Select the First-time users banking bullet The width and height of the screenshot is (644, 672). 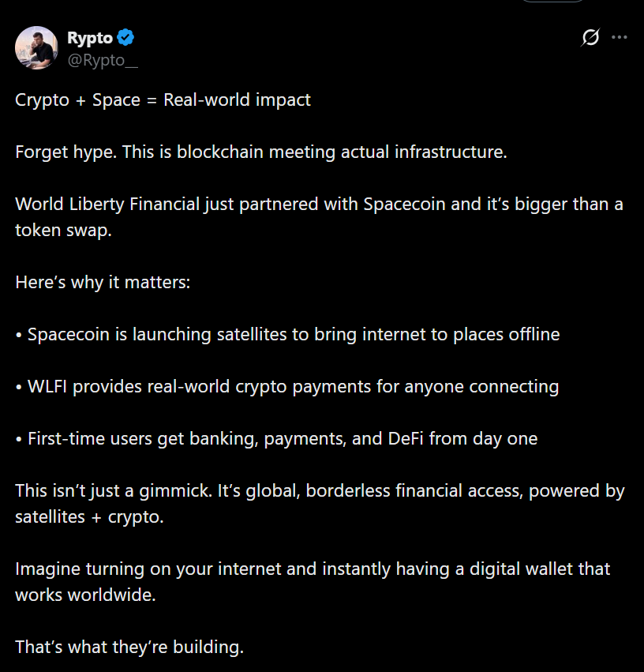click(276, 438)
